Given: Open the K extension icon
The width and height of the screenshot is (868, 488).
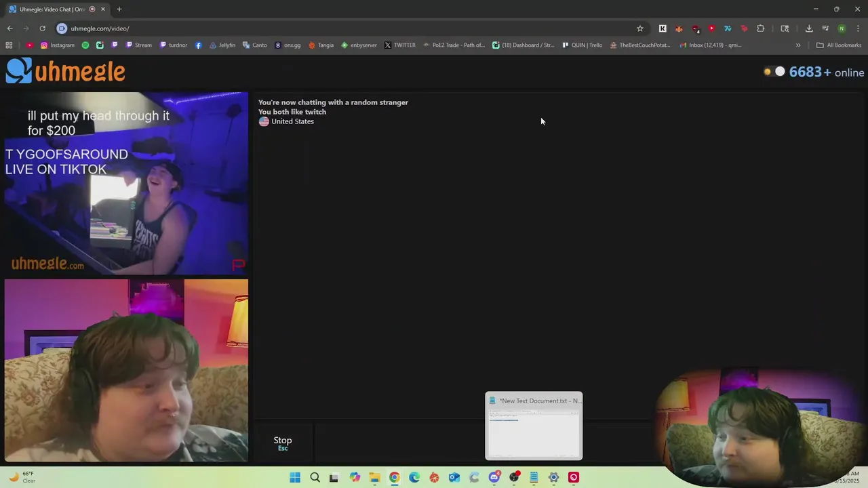Looking at the screenshot, I should point(663,28).
